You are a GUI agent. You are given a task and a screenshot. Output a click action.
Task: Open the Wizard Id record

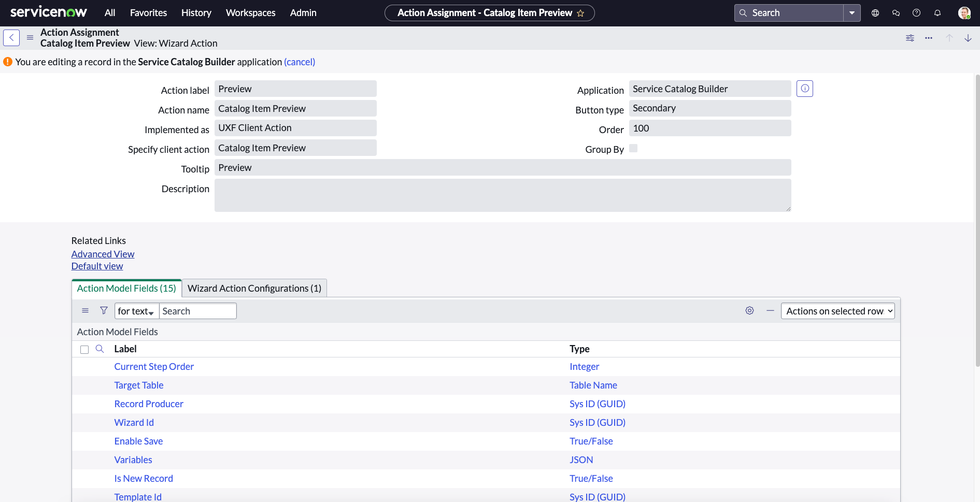134,423
